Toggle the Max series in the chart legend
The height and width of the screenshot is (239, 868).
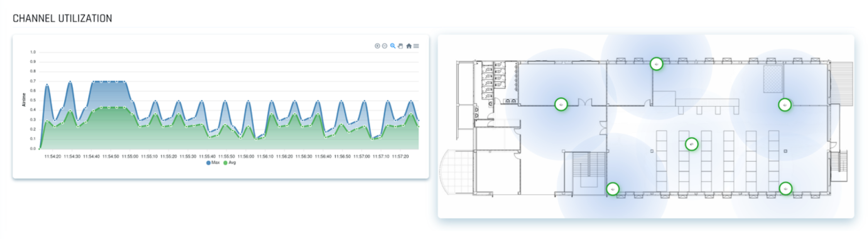(x=213, y=163)
